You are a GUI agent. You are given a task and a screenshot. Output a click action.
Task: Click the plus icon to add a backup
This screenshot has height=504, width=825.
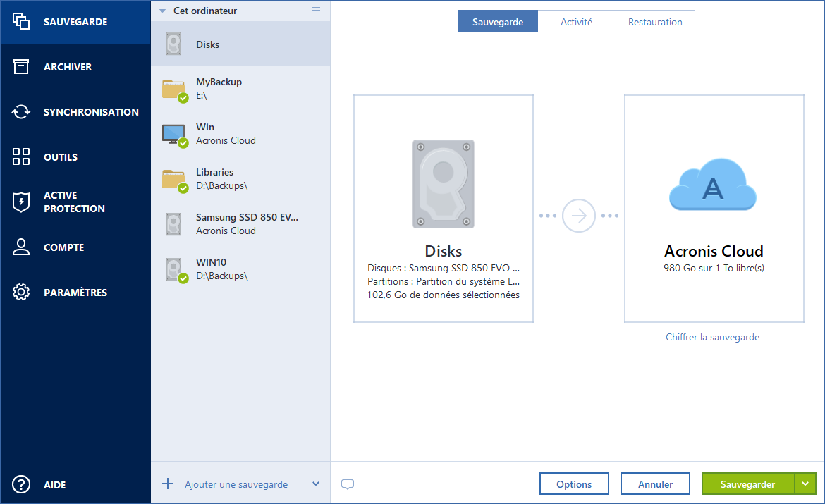[x=167, y=484]
